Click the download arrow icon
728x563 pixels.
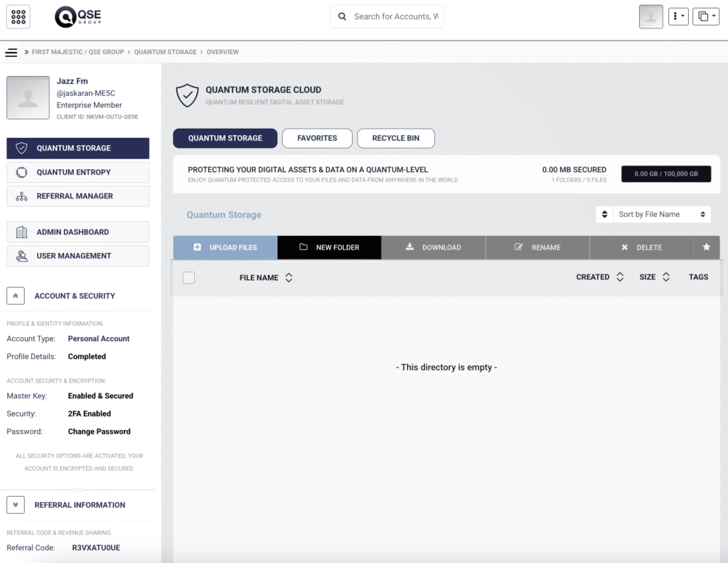click(409, 247)
